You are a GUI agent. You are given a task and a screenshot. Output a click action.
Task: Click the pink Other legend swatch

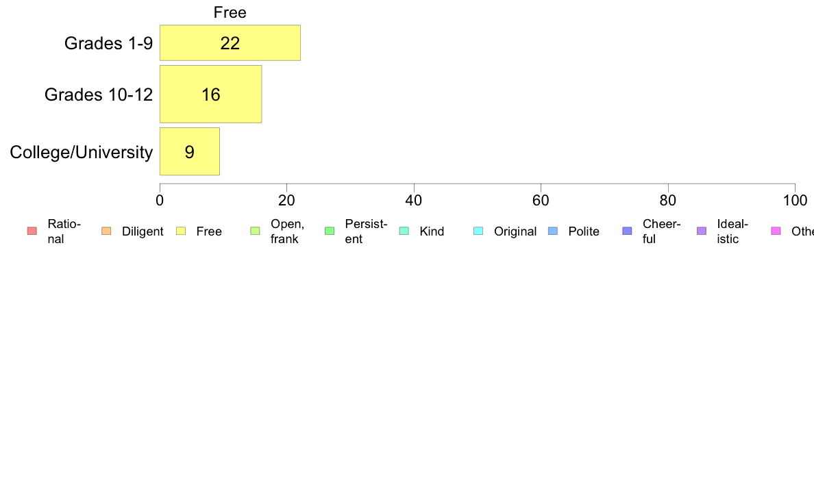(x=776, y=231)
